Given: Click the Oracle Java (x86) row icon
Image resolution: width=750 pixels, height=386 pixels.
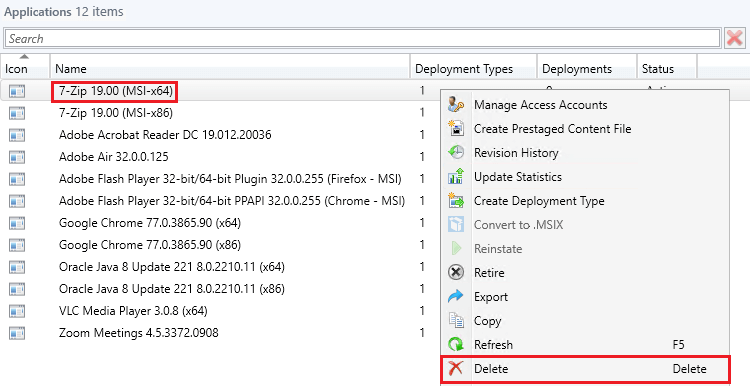Looking at the screenshot, I should pyautogui.click(x=17, y=289).
